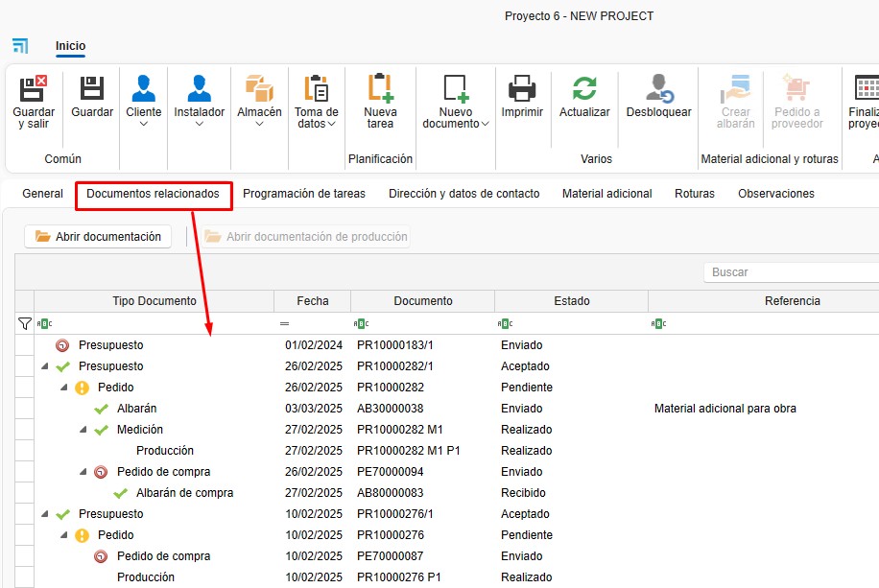Click green check of Albarán AB30000038

coord(101,409)
